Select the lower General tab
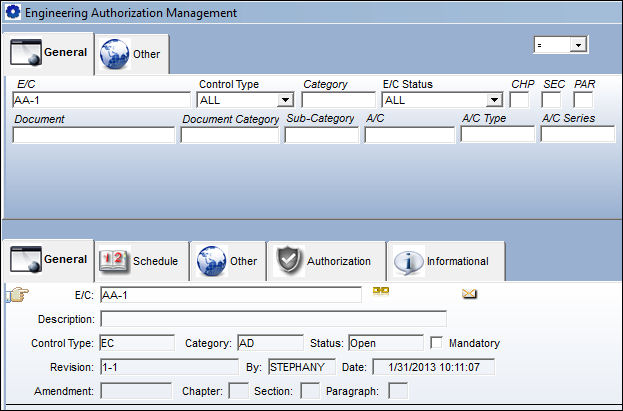Viewport: 623px width, 411px height. [48, 260]
